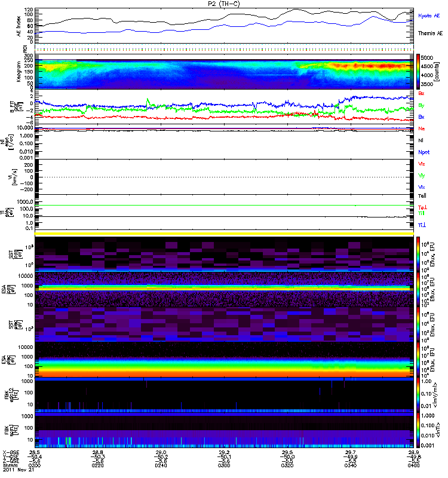Select the red "Ne" legend label
The width and height of the screenshot is (448, 478).
pyautogui.click(x=421, y=128)
